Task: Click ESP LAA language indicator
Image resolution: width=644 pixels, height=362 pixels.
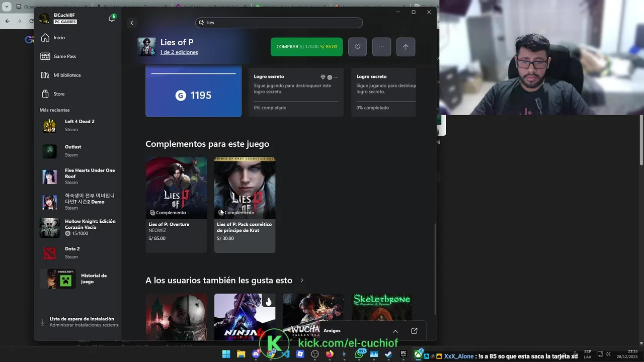Action: click(x=588, y=354)
